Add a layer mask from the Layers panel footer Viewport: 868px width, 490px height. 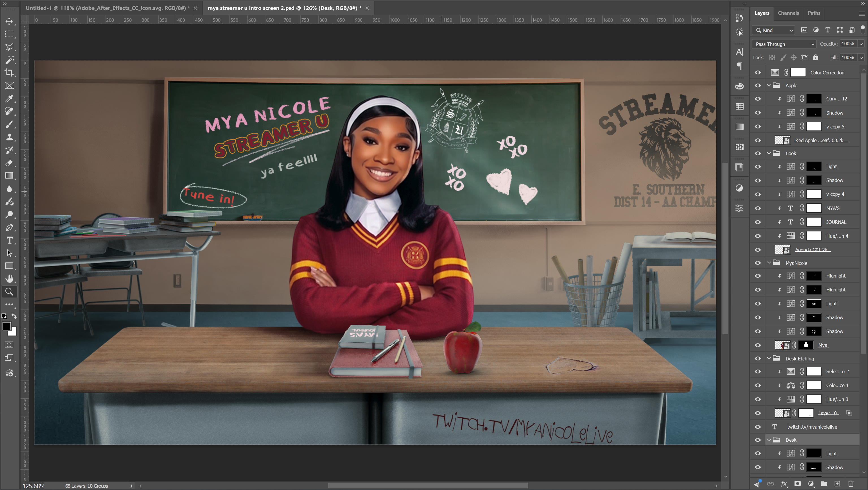[x=797, y=484]
